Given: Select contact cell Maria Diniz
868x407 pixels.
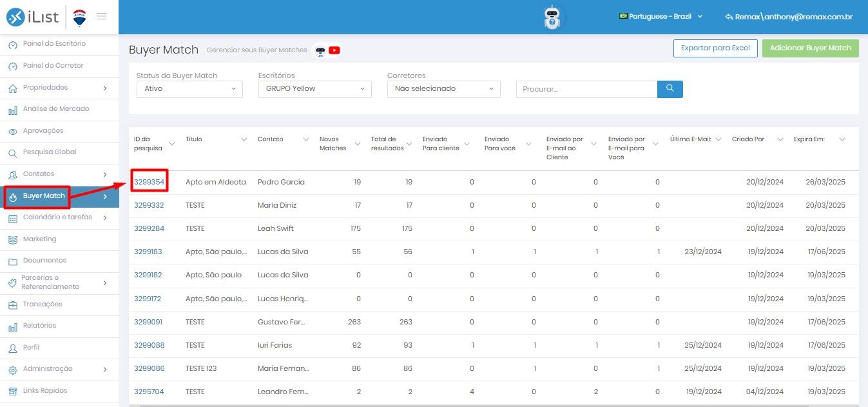Looking at the screenshot, I should pyautogui.click(x=278, y=205).
